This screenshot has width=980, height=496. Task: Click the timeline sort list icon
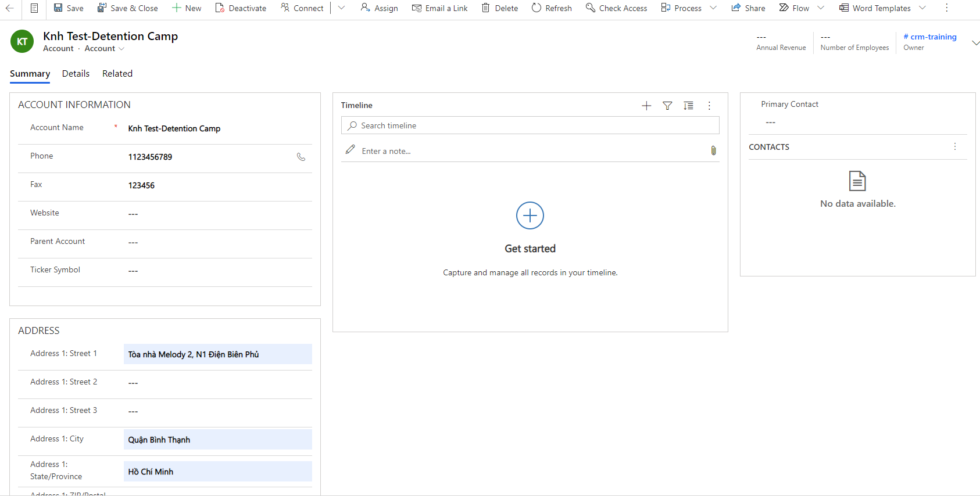pyautogui.click(x=688, y=106)
